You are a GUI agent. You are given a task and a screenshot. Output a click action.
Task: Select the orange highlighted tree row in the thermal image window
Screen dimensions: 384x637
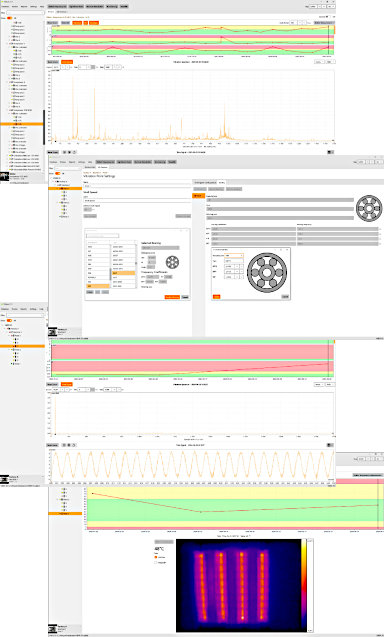point(65,514)
